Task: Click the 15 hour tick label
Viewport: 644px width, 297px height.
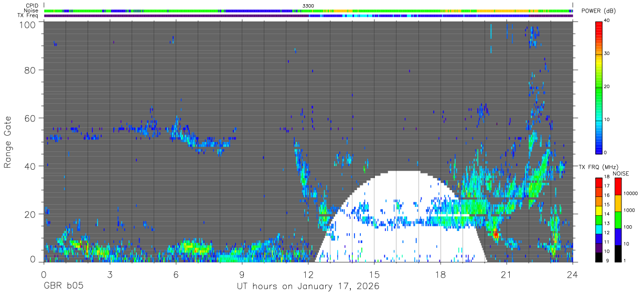Action: pyautogui.click(x=374, y=274)
